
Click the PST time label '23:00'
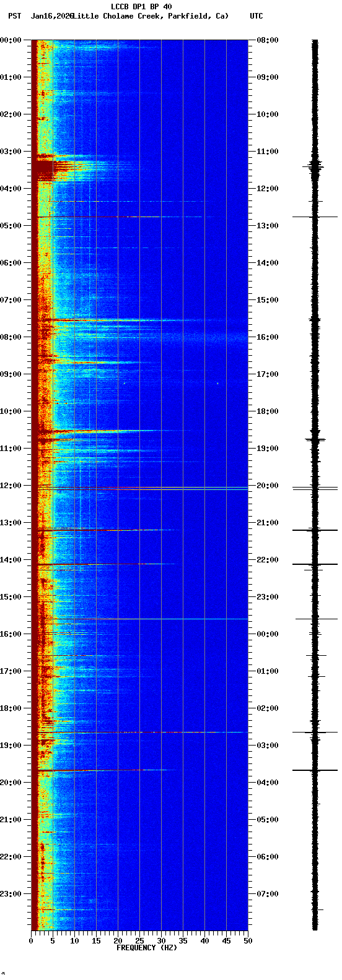coord(10,894)
